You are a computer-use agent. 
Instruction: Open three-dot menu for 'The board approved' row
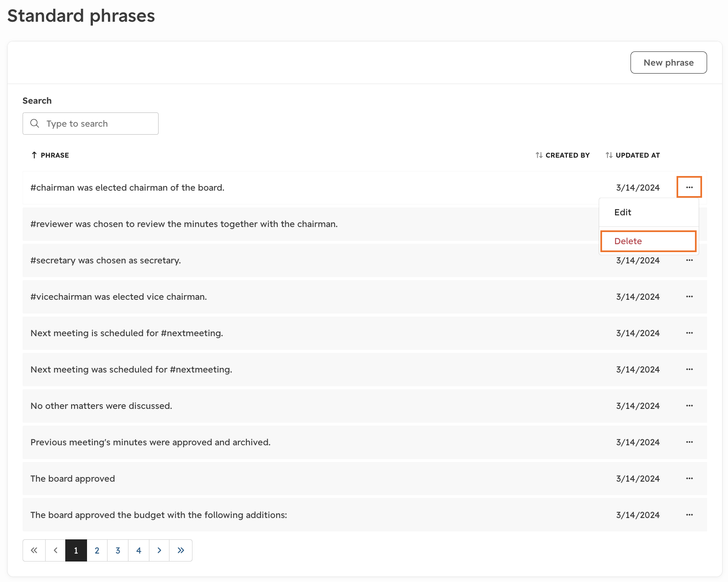click(x=689, y=478)
